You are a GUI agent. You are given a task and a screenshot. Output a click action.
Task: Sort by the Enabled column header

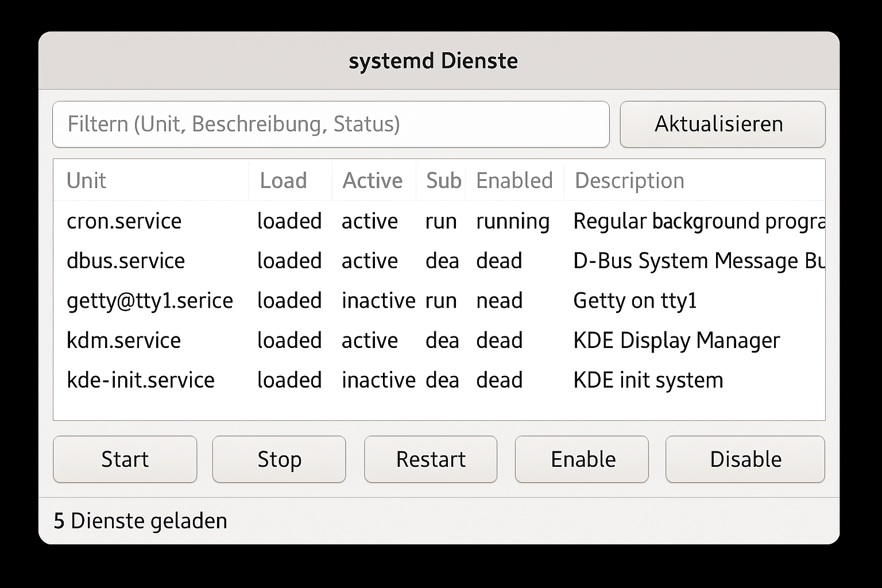coord(514,180)
